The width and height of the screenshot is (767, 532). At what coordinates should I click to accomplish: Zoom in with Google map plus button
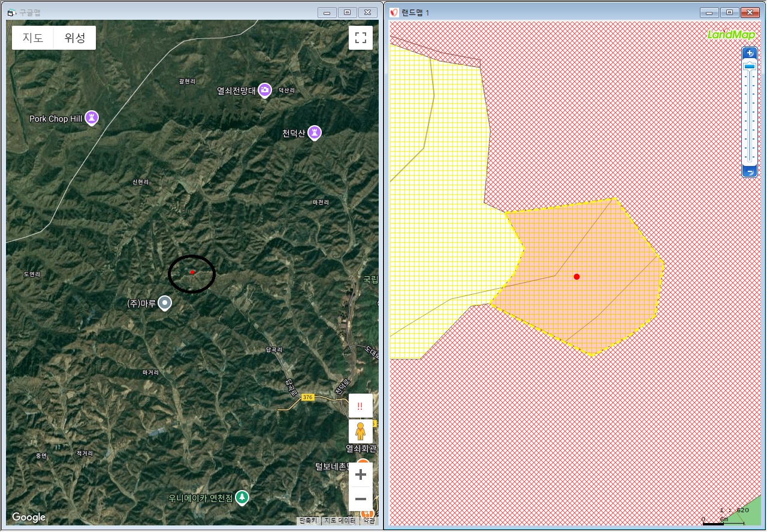coord(360,475)
